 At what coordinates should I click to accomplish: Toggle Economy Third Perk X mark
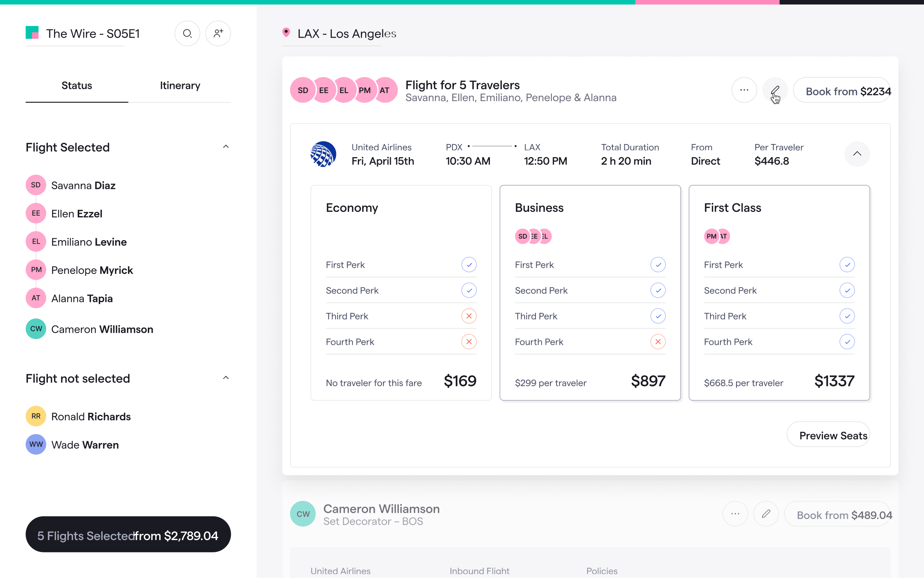469,316
